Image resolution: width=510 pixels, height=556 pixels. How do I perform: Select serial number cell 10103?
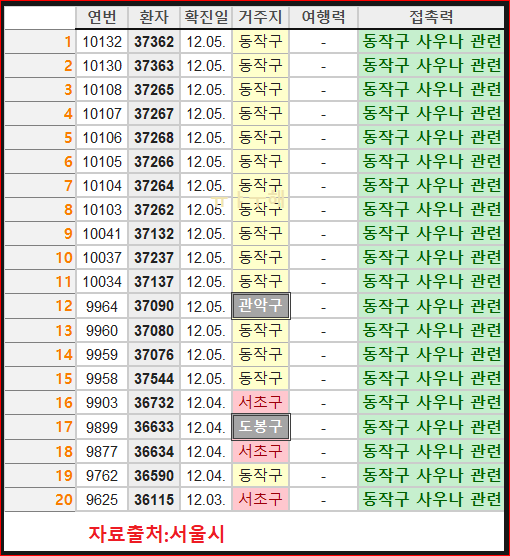pos(102,210)
